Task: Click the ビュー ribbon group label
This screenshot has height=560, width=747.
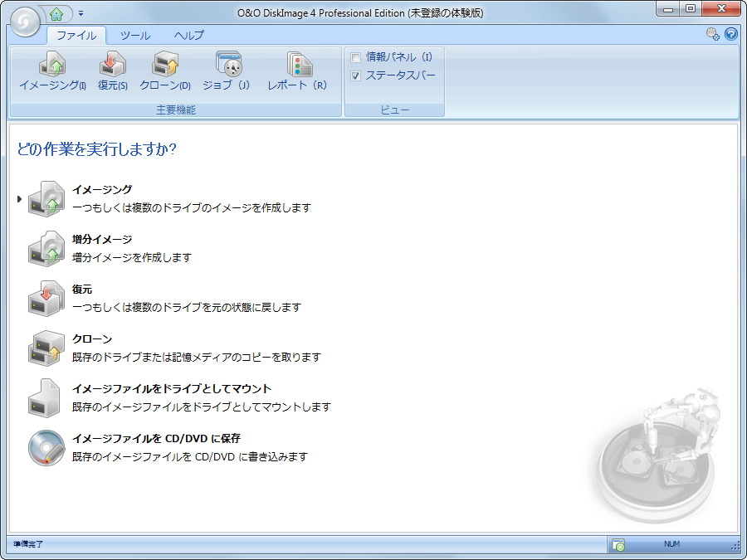Action: (395, 110)
